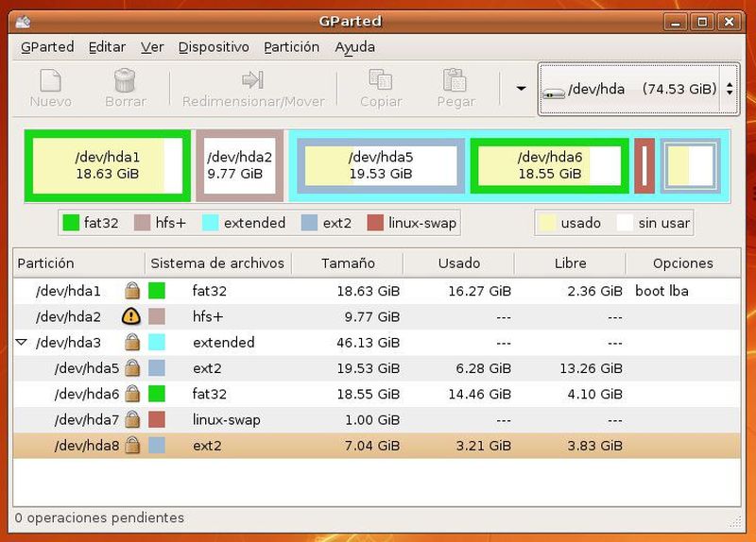Viewport: 756px width, 542px height.
Task: Open the Dispositivo menu
Action: pos(214,47)
